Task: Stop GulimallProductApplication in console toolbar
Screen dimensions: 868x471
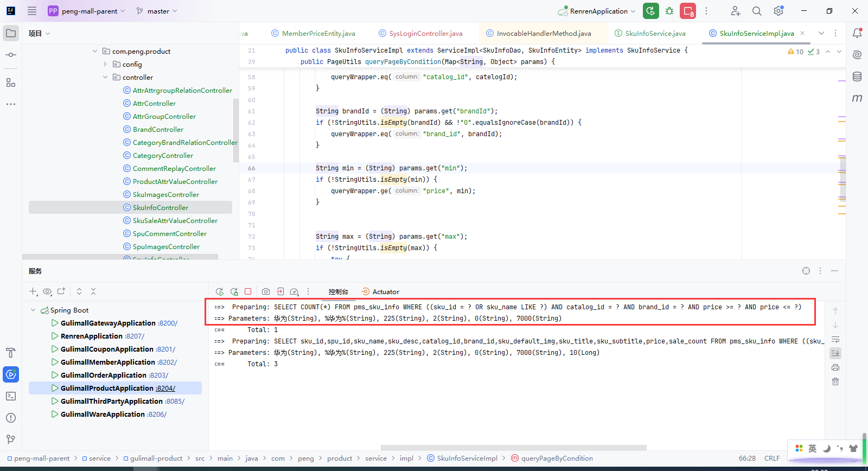Action: [248, 291]
